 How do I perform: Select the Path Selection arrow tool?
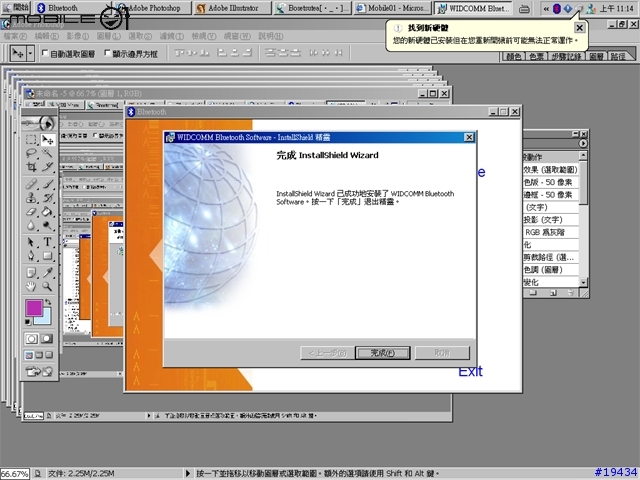coord(31,242)
